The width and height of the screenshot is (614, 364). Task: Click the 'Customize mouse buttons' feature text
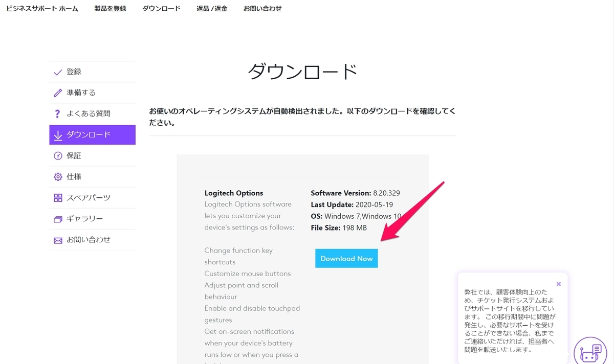tap(248, 274)
